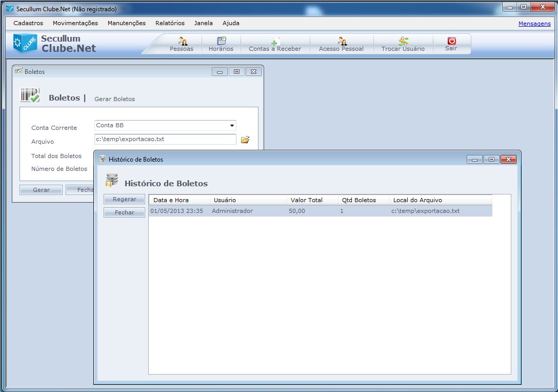Close the Secullum Clube.Net main window

[543, 7]
